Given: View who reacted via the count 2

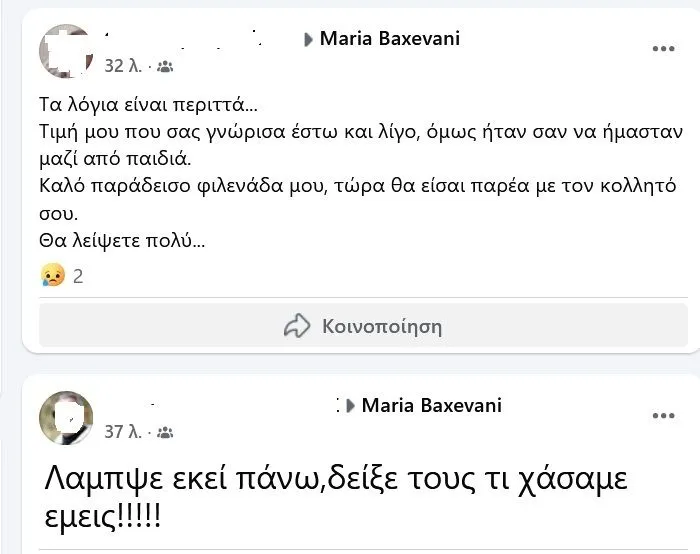Looking at the screenshot, I should pyautogui.click(x=78, y=276).
